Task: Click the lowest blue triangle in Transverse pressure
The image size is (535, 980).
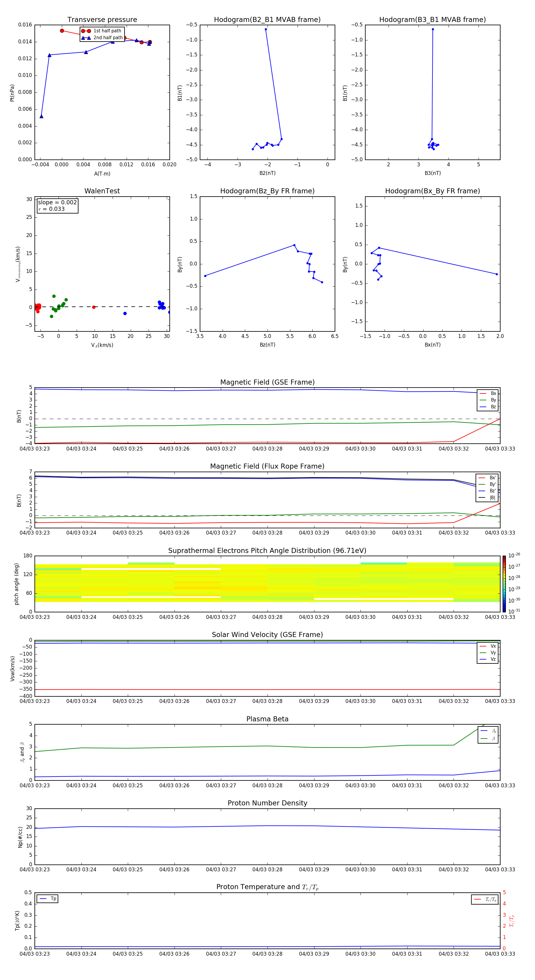Action: point(42,116)
